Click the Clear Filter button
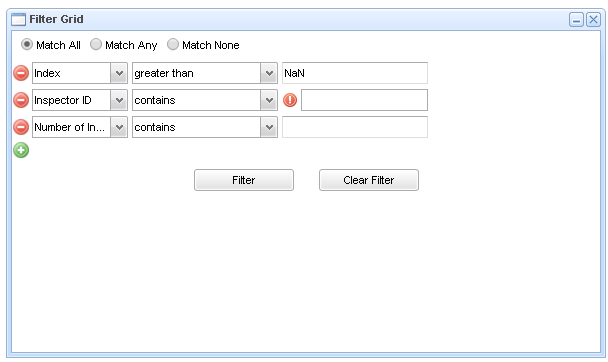 369,180
